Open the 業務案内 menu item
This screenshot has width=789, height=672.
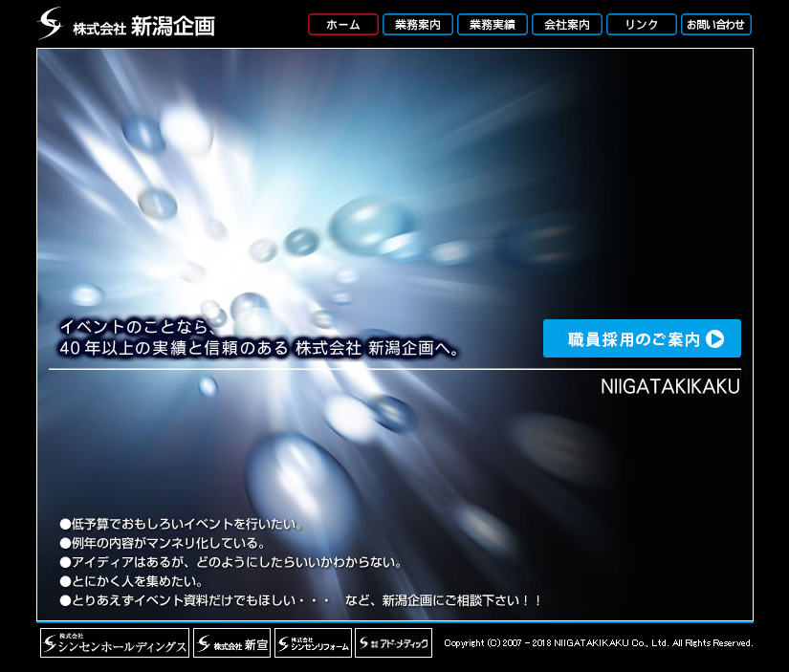(x=417, y=25)
